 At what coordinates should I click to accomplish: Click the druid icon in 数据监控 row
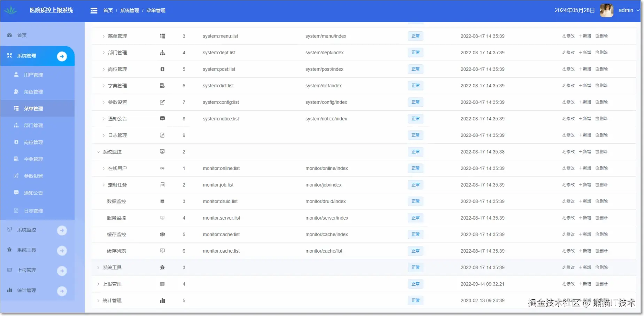coord(162,202)
